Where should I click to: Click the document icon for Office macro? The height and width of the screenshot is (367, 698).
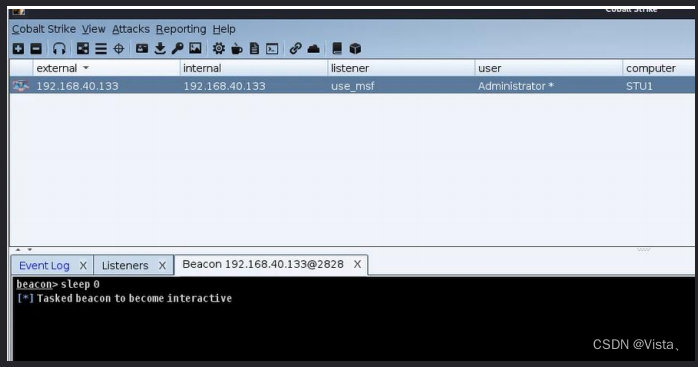[254, 49]
